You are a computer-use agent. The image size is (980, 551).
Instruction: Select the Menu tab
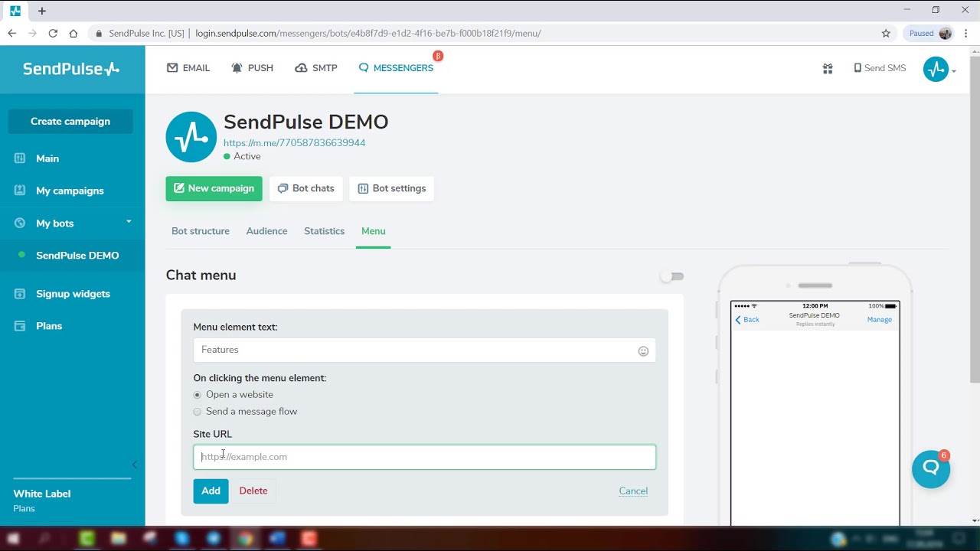click(374, 231)
